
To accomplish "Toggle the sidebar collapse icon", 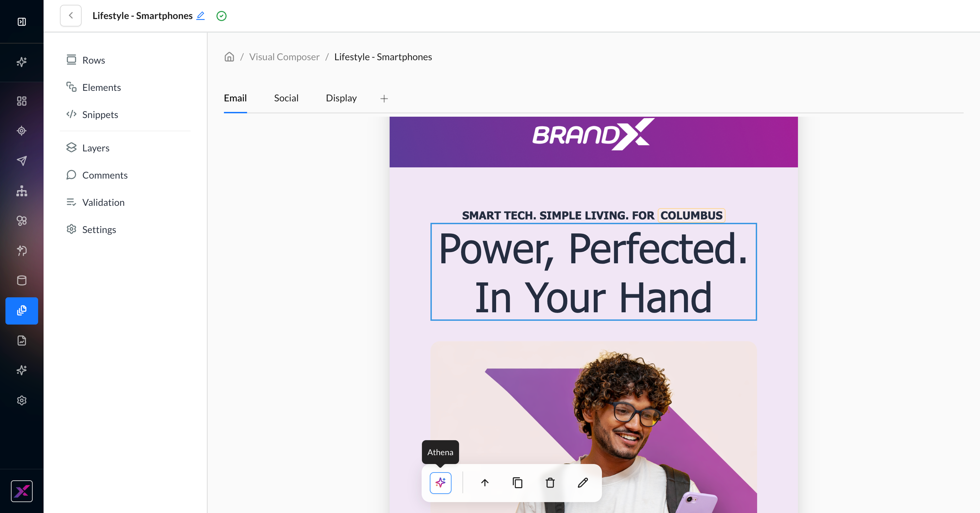I will point(22,22).
